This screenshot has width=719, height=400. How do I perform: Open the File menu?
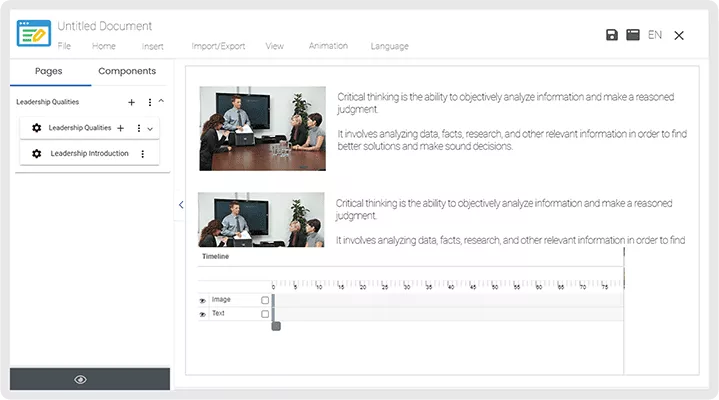point(64,46)
